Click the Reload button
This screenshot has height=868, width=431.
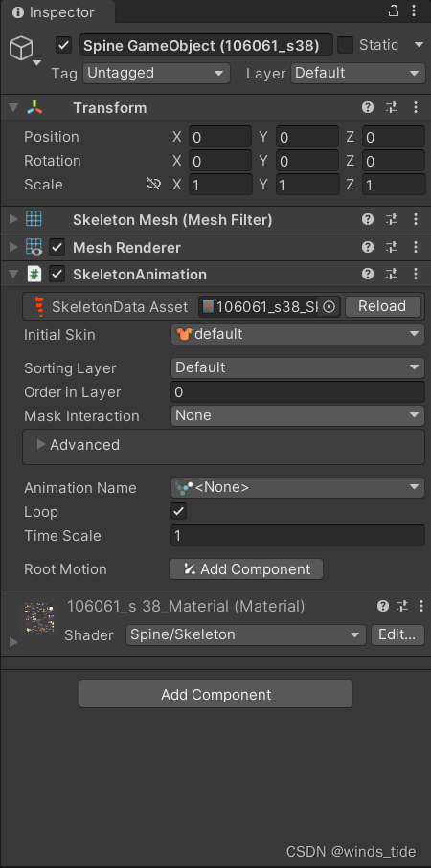pyautogui.click(x=383, y=306)
